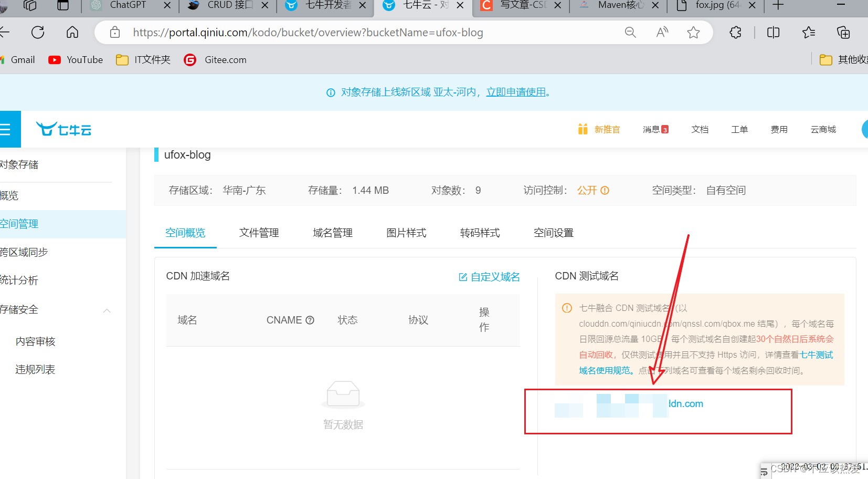The width and height of the screenshot is (868, 479).
Task: Open the browser extensions puzzle icon
Action: point(735,33)
